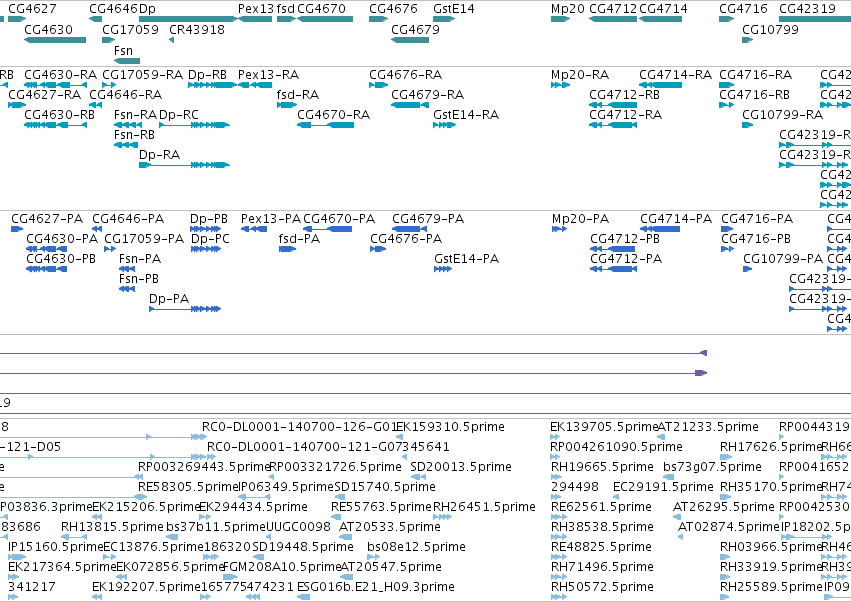Open the Dp-RB transcript label
This screenshot has width=851, height=602.
207,74
